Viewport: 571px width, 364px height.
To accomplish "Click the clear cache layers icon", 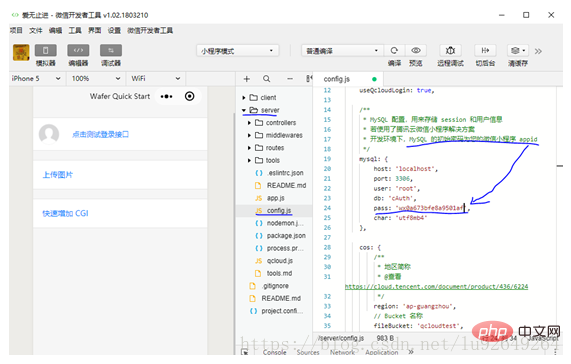I will (x=517, y=51).
